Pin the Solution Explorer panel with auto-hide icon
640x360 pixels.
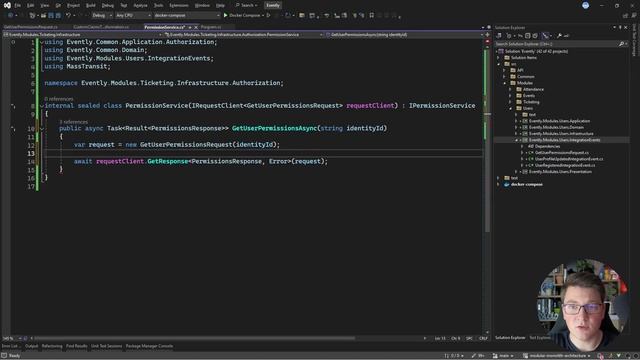620,27
